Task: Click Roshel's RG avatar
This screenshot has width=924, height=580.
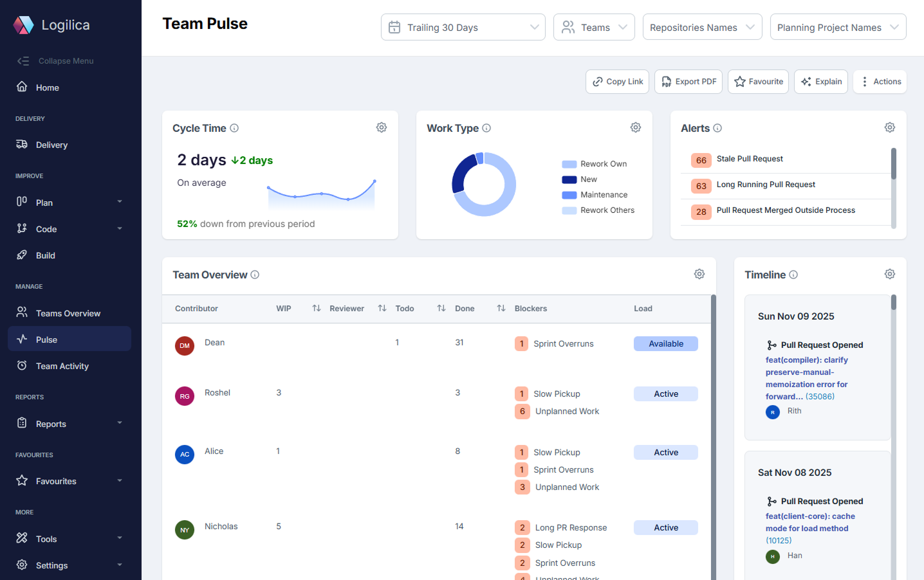Action: (185, 396)
